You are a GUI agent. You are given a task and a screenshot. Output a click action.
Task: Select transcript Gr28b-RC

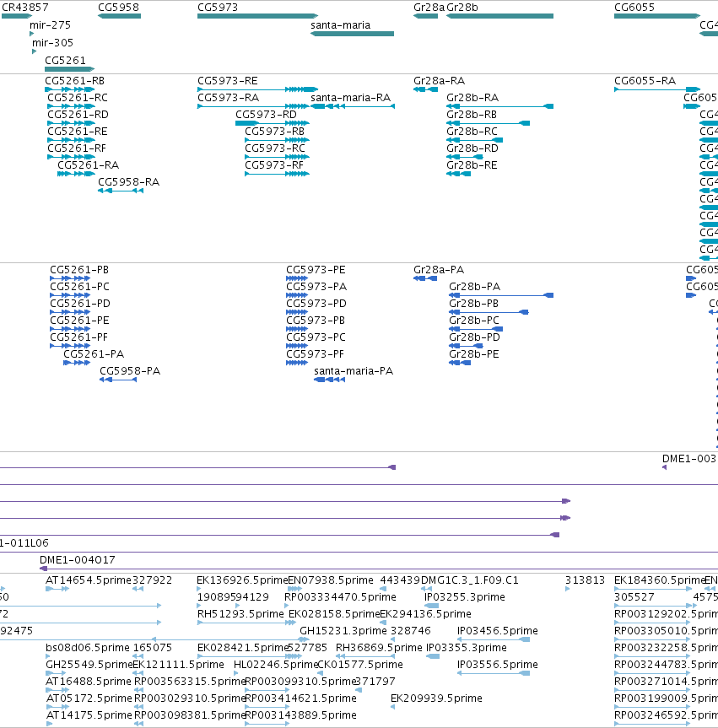tap(472, 132)
